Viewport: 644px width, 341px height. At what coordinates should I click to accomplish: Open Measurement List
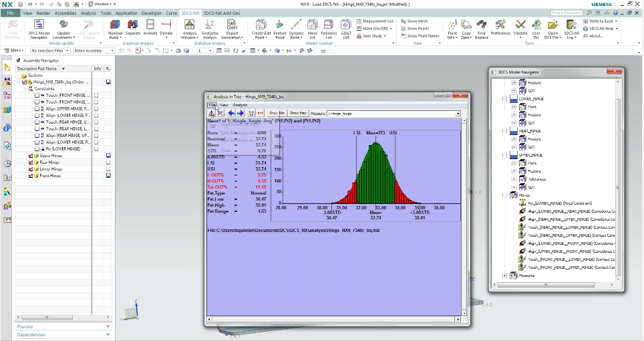pos(375,21)
